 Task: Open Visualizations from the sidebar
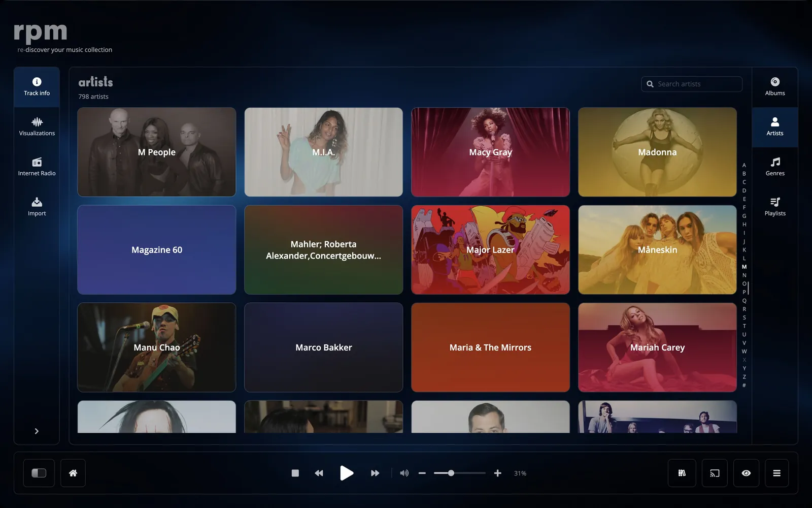pos(37,127)
